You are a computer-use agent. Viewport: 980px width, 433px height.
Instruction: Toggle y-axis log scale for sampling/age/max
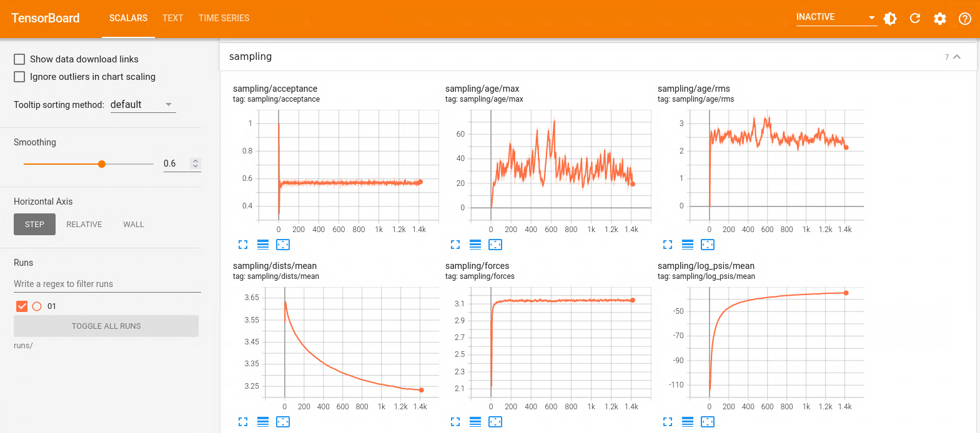click(475, 245)
